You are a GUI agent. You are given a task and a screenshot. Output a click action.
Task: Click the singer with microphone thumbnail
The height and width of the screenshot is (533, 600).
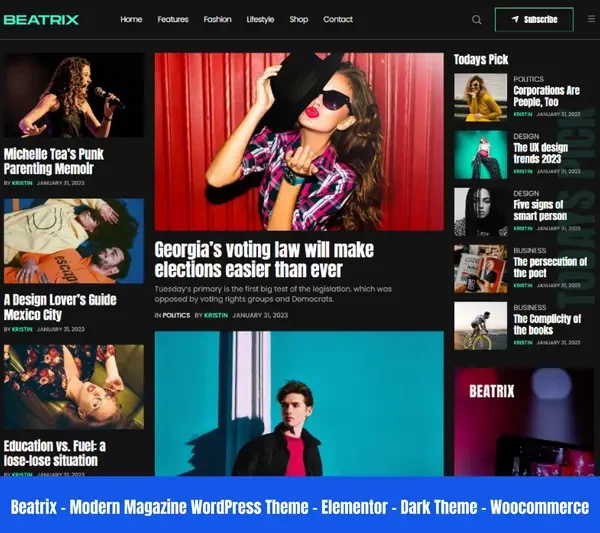click(74, 95)
